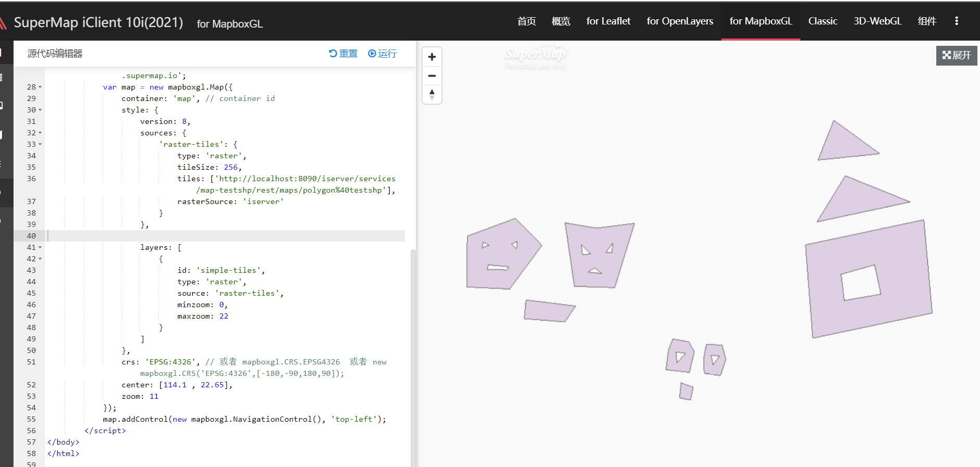The height and width of the screenshot is (467, 980).
Task: Run the code with 运行
Action: click(x=383, y=54)
